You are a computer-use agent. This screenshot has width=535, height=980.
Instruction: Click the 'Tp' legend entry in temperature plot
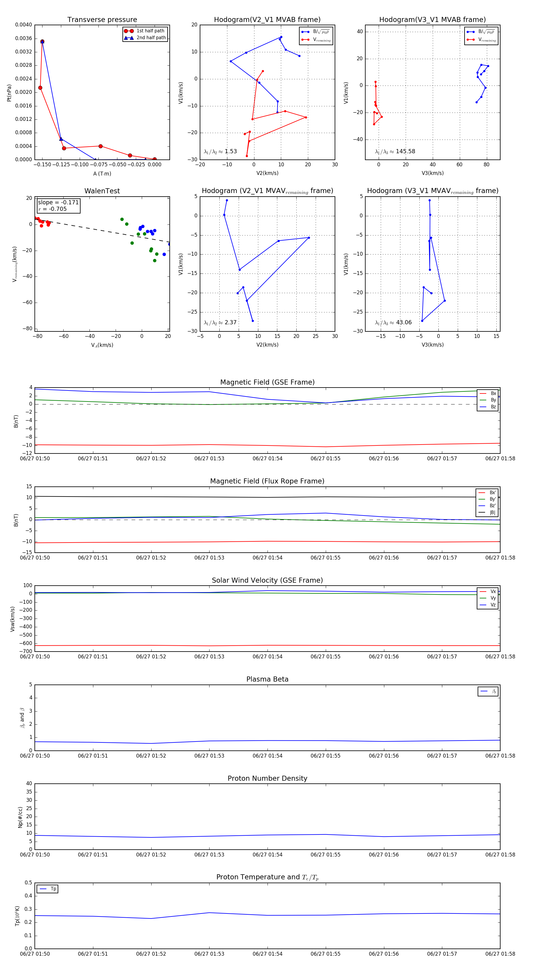pos(48,889)
